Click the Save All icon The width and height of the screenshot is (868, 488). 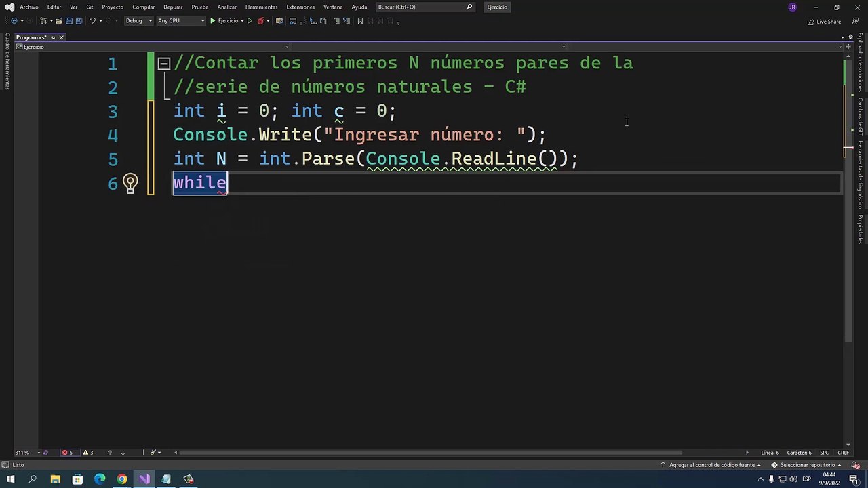pyautogui.click(x=79, y=21)
